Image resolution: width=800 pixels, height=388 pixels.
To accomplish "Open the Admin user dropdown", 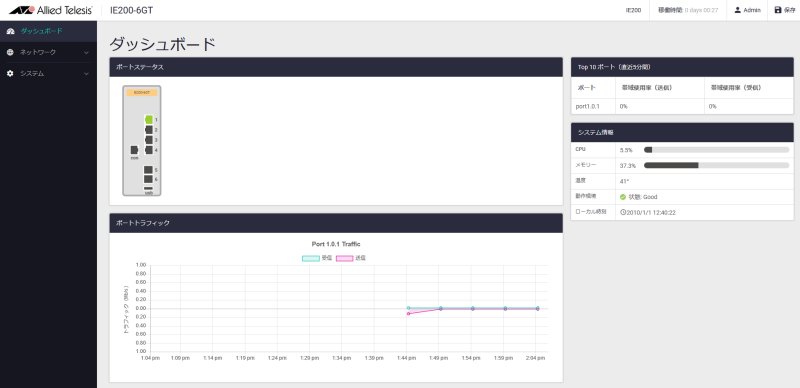I will (x=747, y=10).
